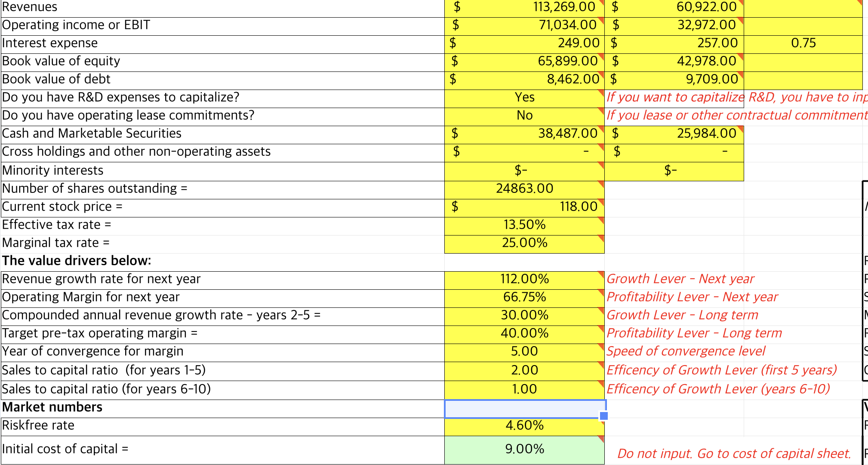This screenshot has height=465, width=868.
Task: Click the 'Growth Lever - Next year' note
Action: [x=680, y=280]
